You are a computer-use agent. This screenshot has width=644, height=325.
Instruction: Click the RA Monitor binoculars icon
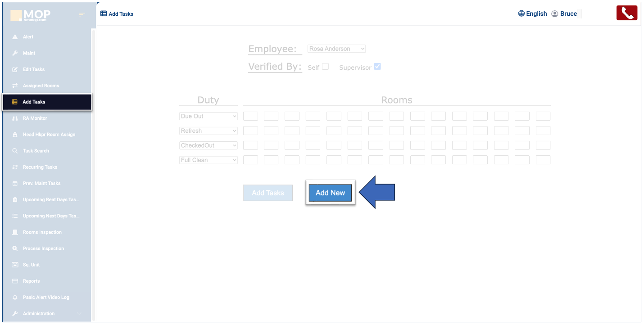[x=15, y=118]
